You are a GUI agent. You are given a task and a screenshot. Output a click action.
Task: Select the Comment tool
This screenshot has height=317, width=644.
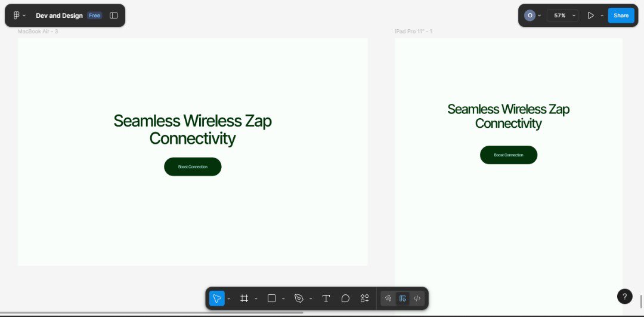point(345,298)
